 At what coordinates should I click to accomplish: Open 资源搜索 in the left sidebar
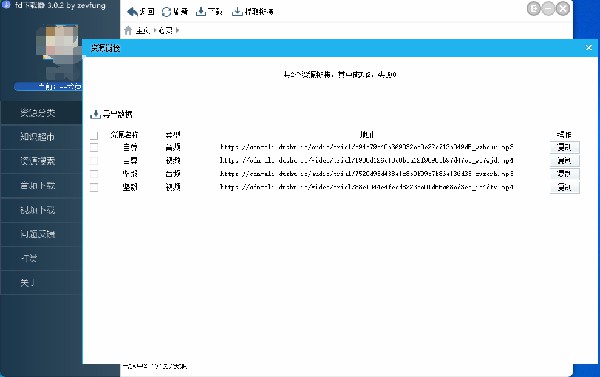click(41, 161)
